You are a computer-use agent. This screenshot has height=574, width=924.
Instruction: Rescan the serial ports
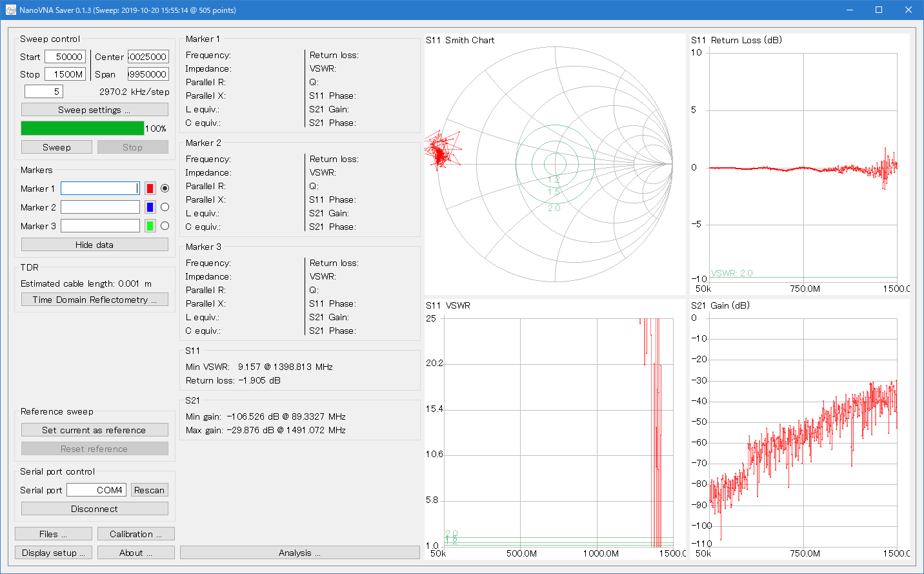coord(150,490)
